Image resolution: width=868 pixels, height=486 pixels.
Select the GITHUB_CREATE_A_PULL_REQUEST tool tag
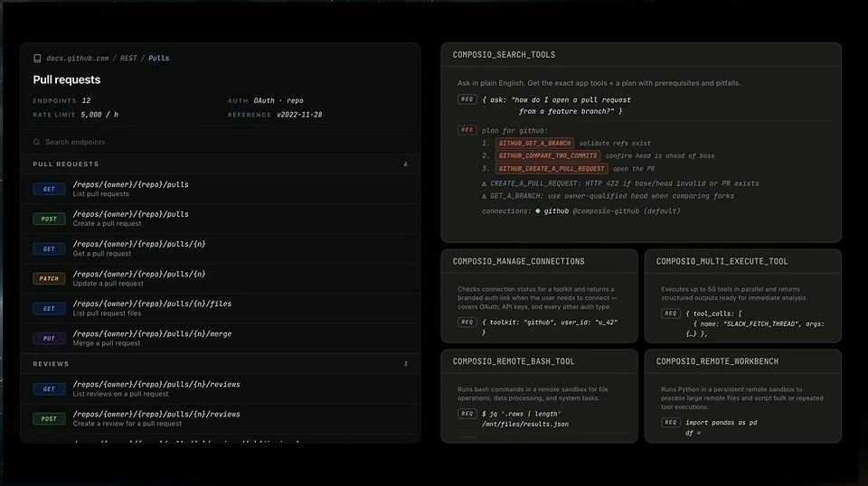[552, 169]
